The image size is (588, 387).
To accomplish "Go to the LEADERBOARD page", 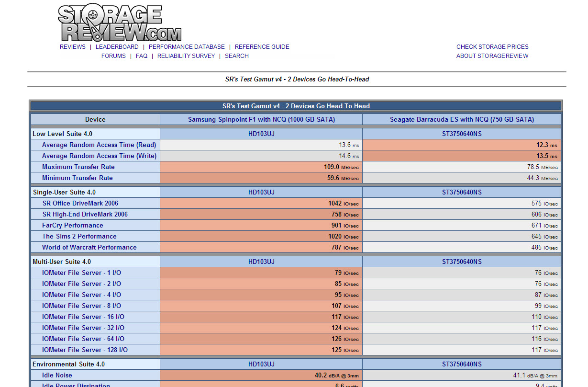I will click(117, 47).
